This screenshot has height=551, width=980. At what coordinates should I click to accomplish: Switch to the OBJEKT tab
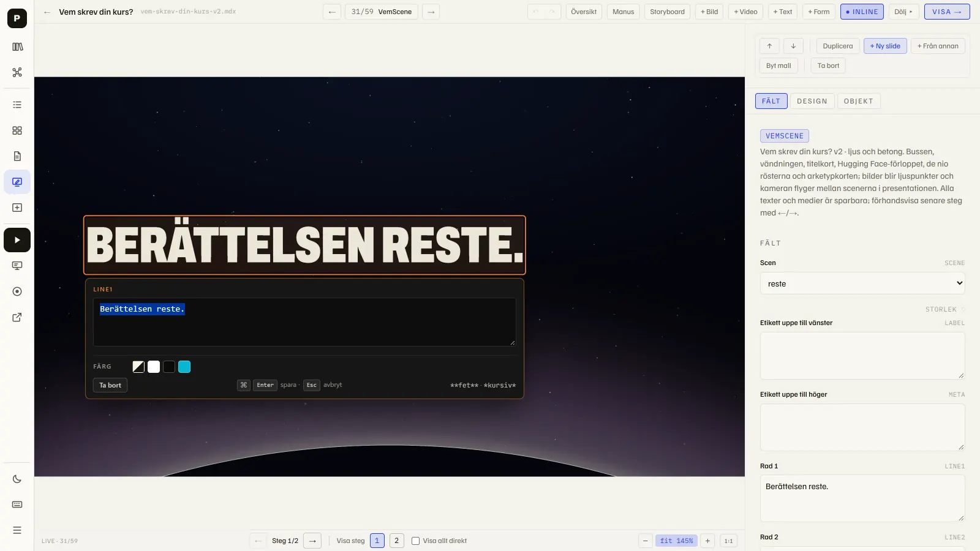[858, 101]
